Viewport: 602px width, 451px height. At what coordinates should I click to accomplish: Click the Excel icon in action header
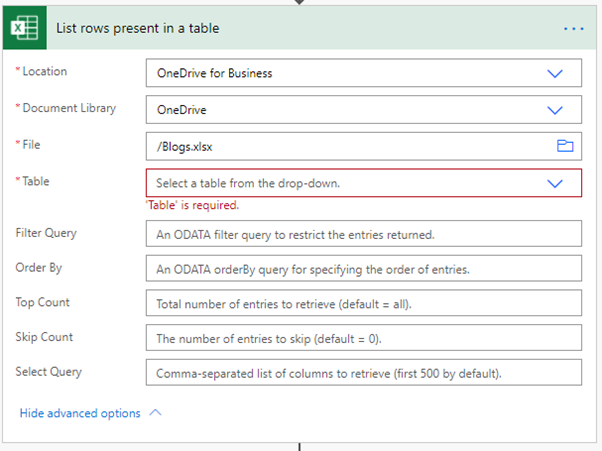25,28
